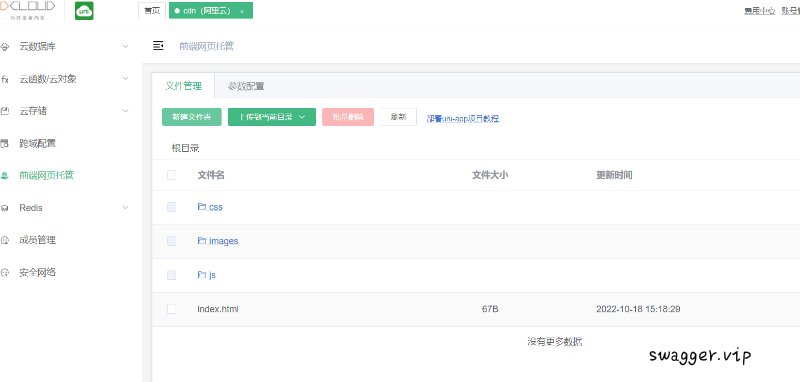The image size is (800, 382).
Task: Click the green uniCloud cloud icon
Action: point(84,11)
